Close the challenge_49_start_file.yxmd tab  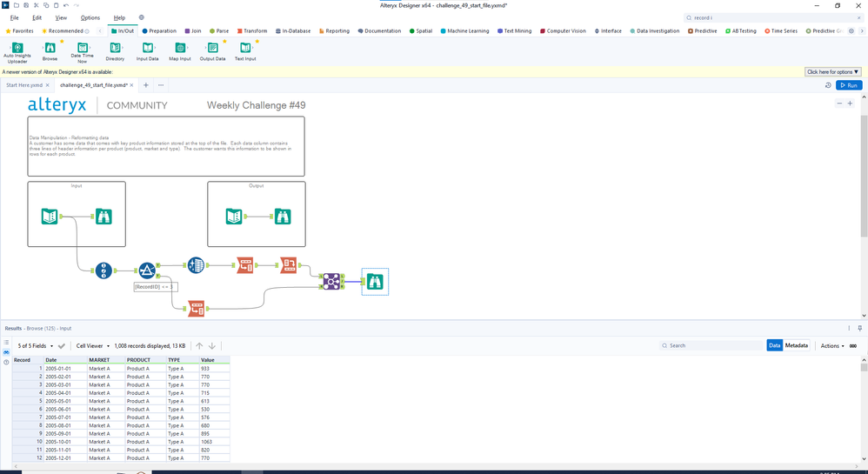pos(131,85)
